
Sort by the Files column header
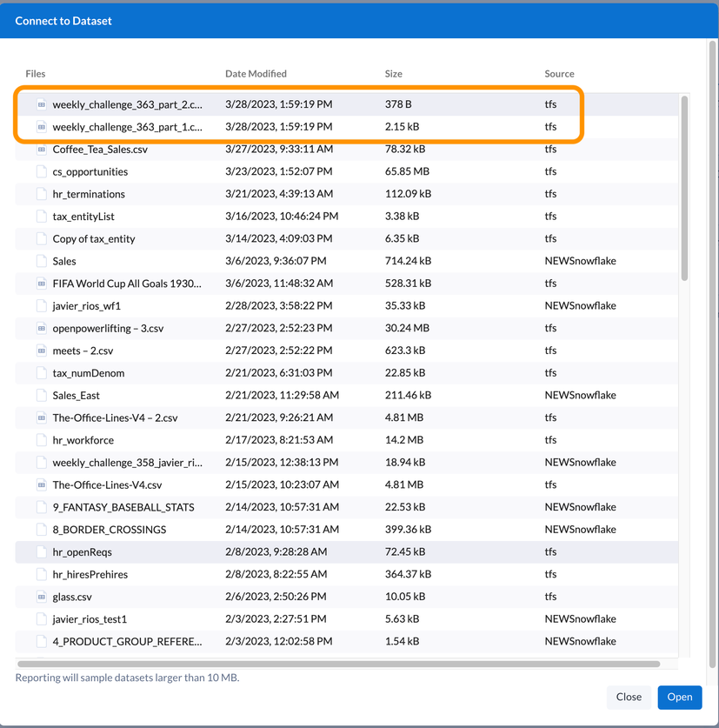pos(36,74)
